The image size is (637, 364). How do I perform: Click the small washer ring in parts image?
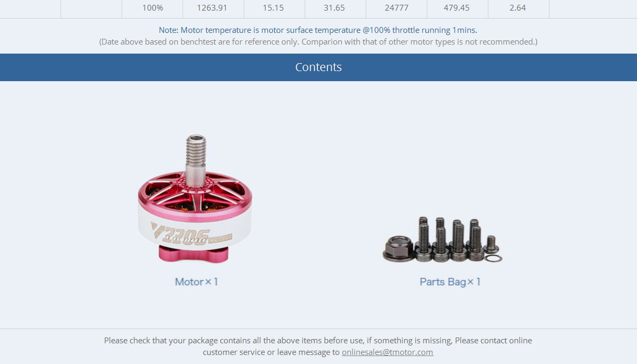click(493, 258)
